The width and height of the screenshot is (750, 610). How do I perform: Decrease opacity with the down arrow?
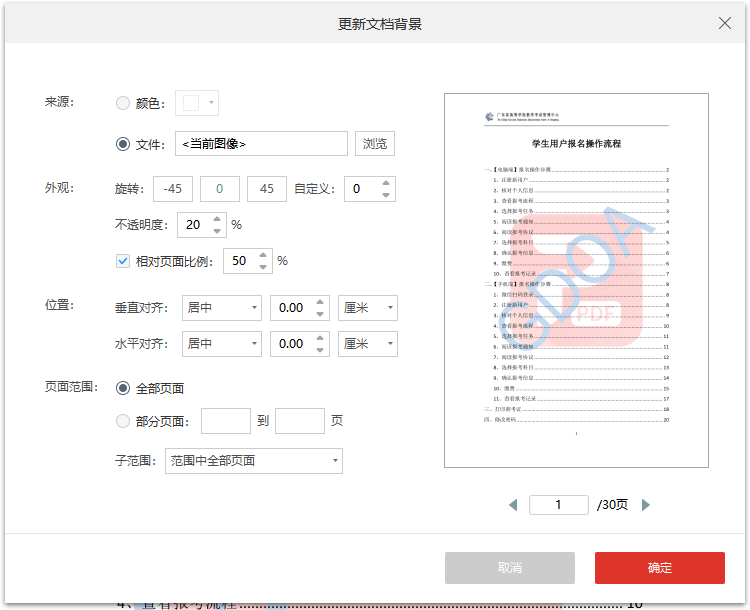pyautogui.click(x=217, y=231)
